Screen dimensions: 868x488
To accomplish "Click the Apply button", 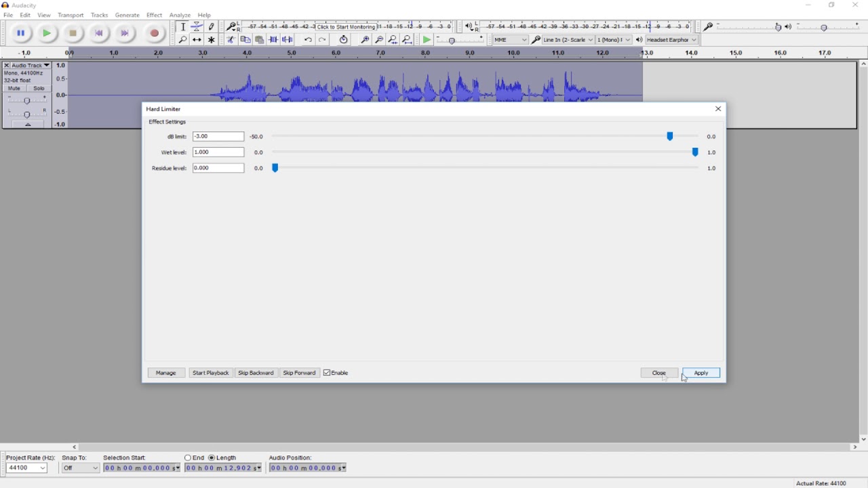I will (701, 373).
